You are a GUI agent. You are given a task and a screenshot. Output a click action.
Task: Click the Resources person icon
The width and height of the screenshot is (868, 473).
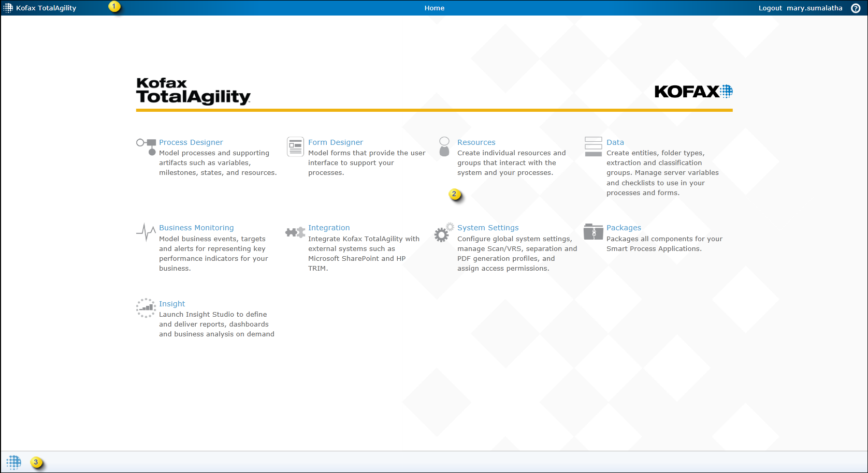click(444, 146)
